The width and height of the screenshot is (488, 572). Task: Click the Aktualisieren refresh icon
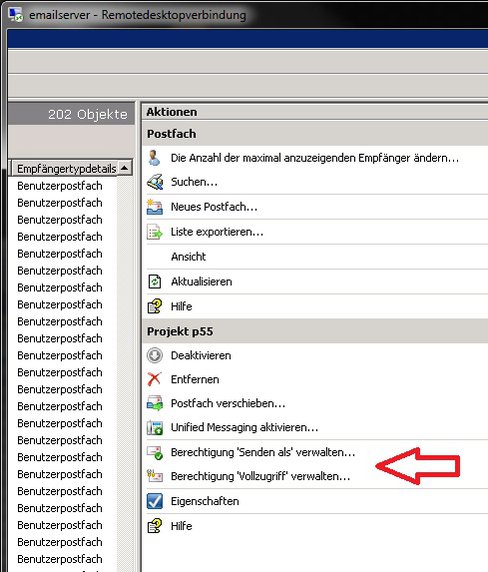click(155, 282)
